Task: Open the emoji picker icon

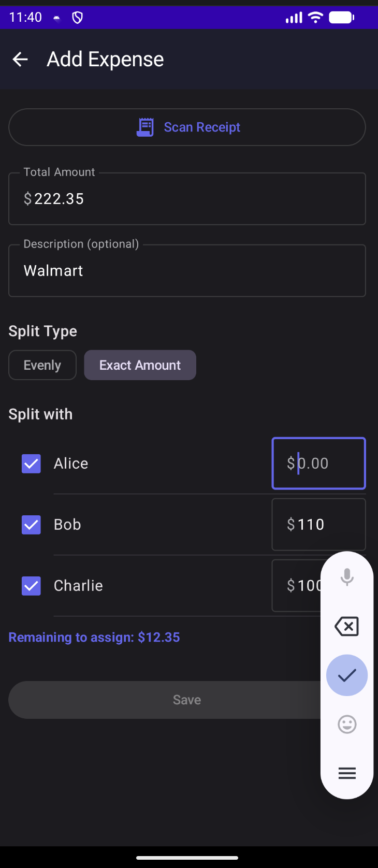Action: coord(347,724)
